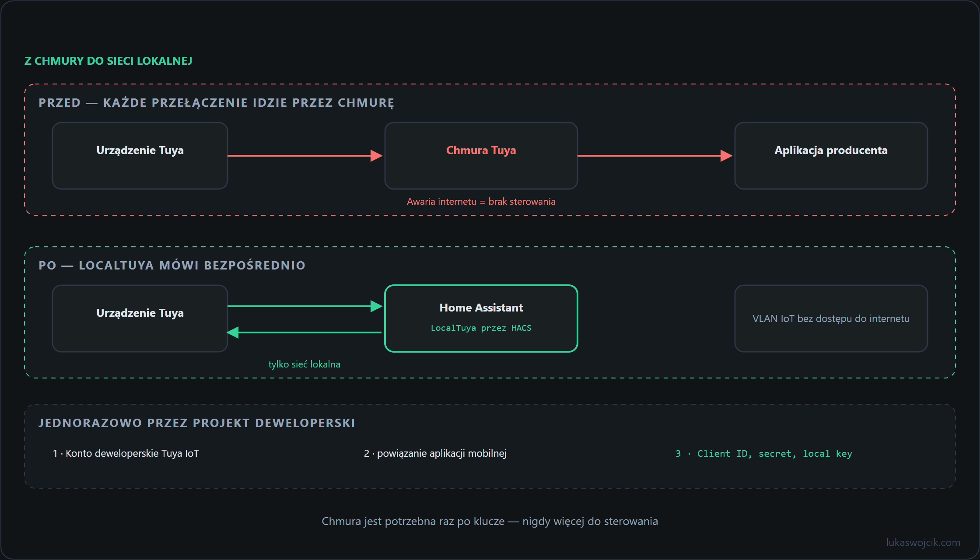Click the heading "PRZED — KAŻDE PRZEŁĄCZENIE IDZIE PRZEZ CHMURĘ"
980x560 pixels.
tap(216, 103)
